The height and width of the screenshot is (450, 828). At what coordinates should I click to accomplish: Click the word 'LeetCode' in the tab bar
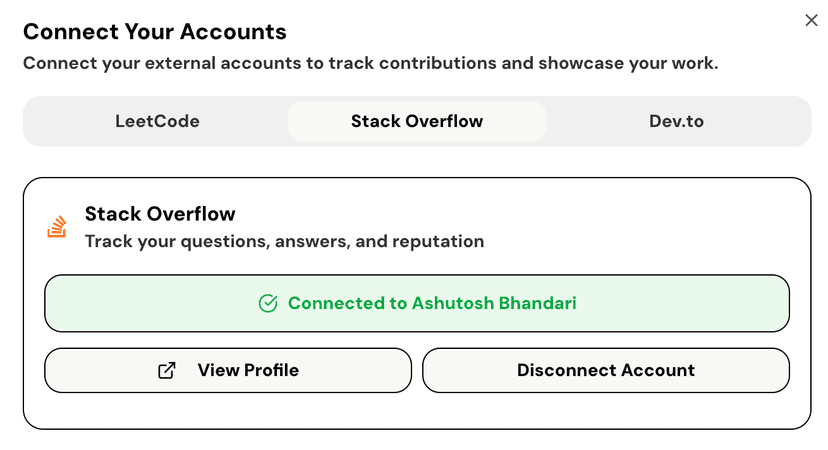point(157,121)
